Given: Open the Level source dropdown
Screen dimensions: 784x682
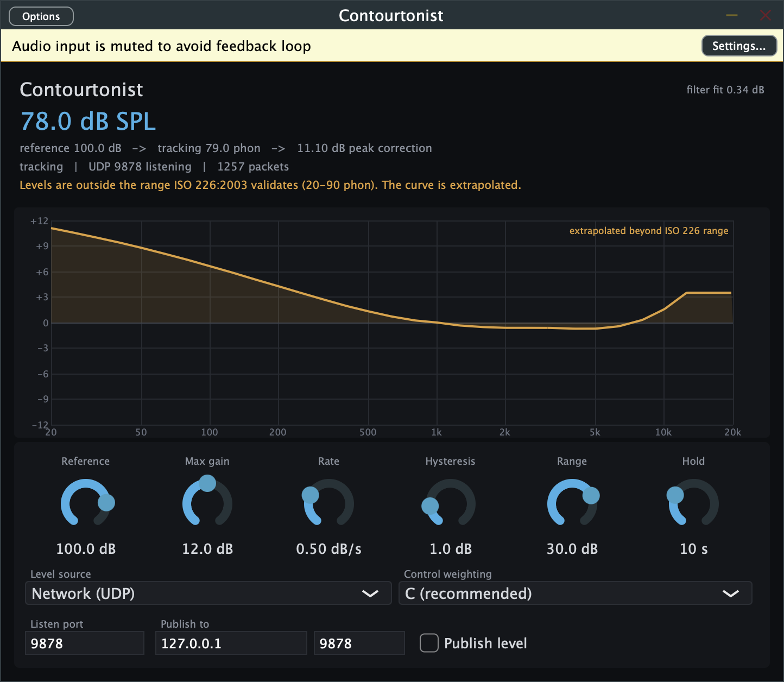Looking at the screenshot, I should click(208, 593).
